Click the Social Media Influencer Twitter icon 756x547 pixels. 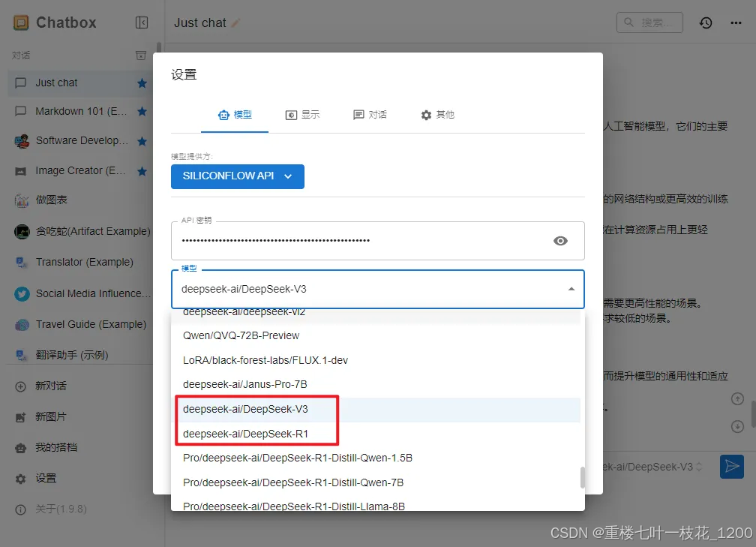22,294
